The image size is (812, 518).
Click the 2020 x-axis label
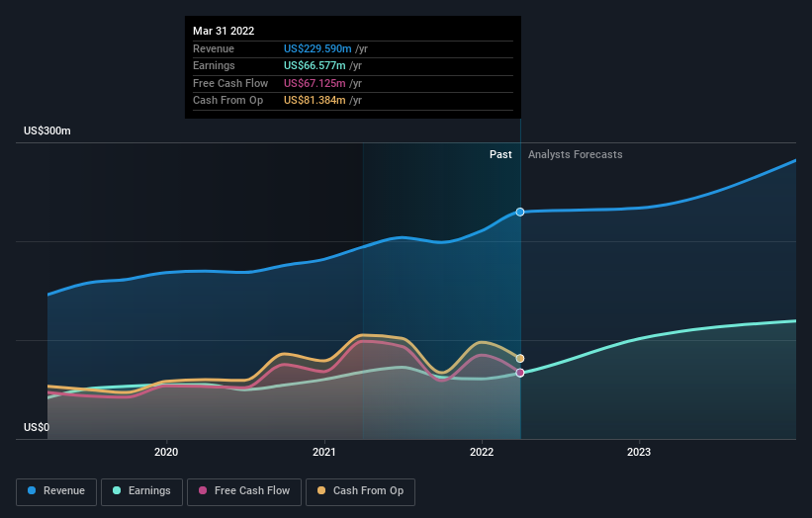tap(166, 452)
